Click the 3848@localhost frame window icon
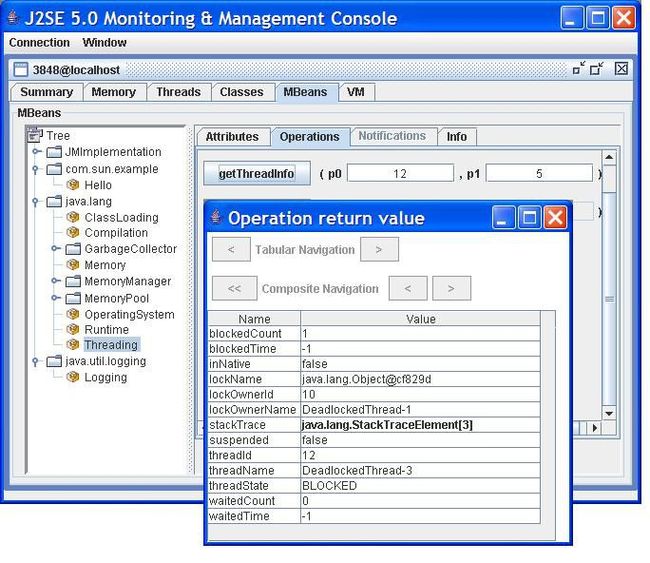Image resolution: width=650 pixels, height=563 pixels. [x=20, y=69]
